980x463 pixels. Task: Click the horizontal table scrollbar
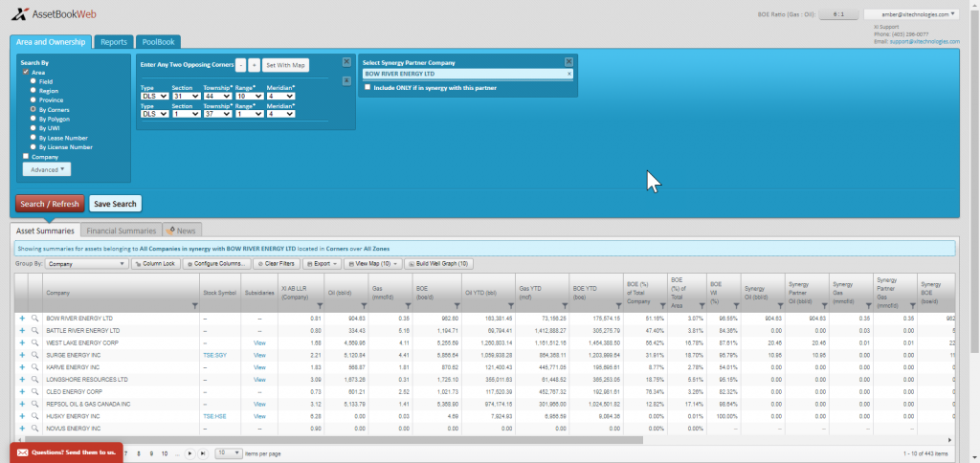[x=332, y=440]
